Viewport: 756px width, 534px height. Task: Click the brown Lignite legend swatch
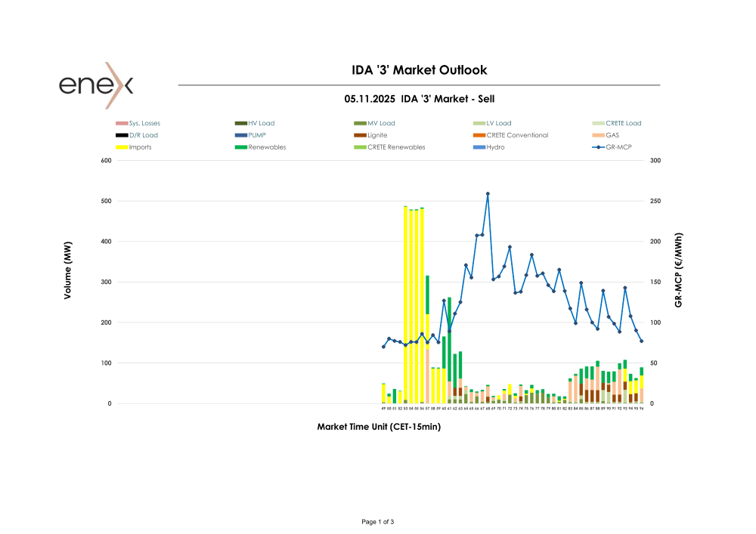[360, 135]
